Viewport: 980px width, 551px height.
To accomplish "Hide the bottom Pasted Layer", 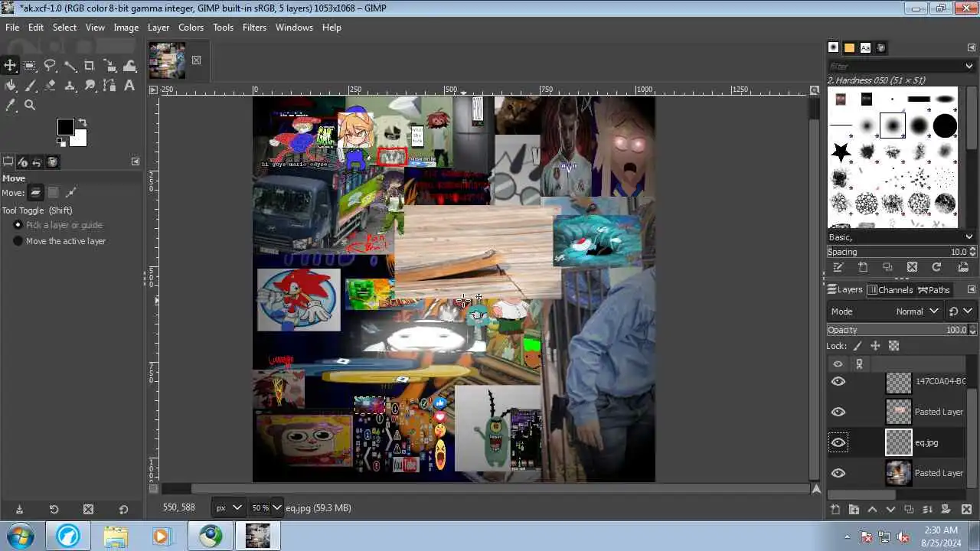I will (x=838, y=473).
